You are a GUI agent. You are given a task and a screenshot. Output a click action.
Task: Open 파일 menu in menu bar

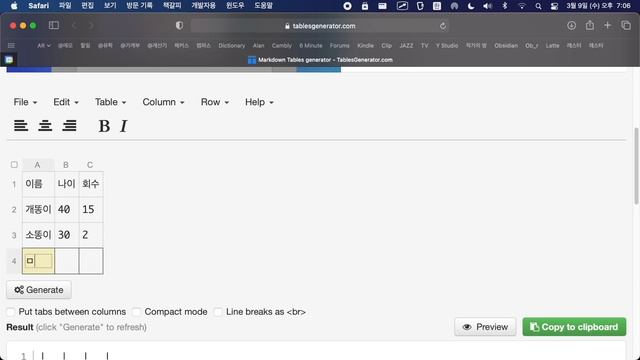pyautogui.click(x=65, y=6)
